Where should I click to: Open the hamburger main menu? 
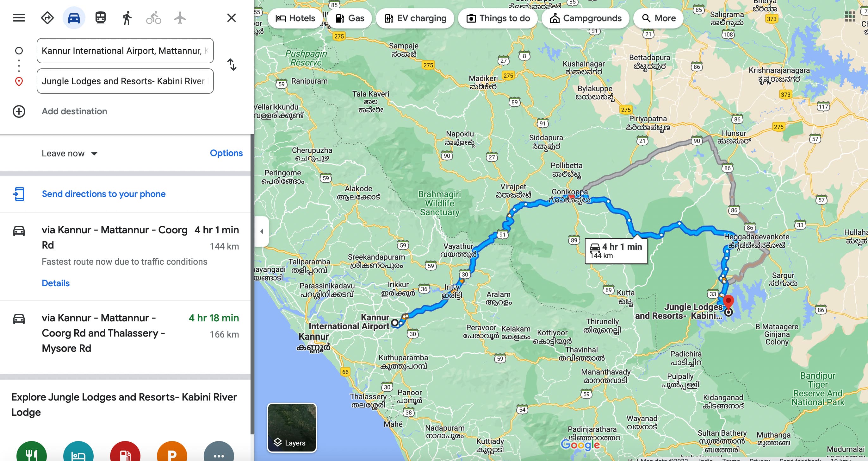click(x=19, y=18)
